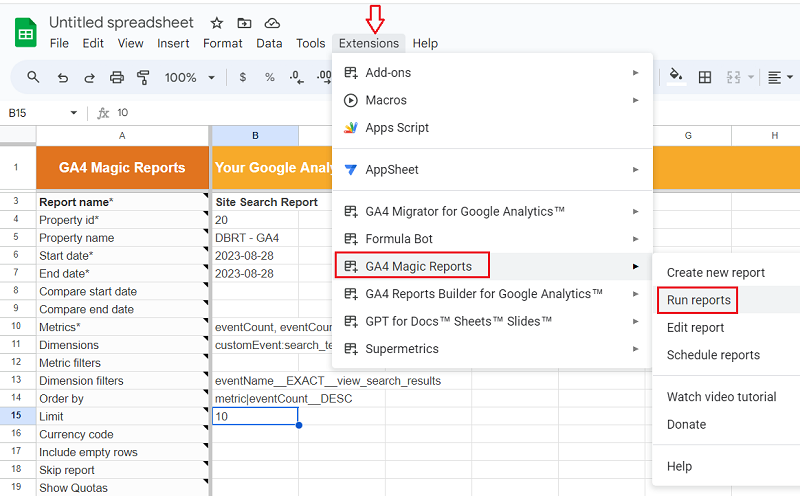Open the Google Sheets home icon
The height and width of the screenshot is (496, 800).
pos(26,33)
